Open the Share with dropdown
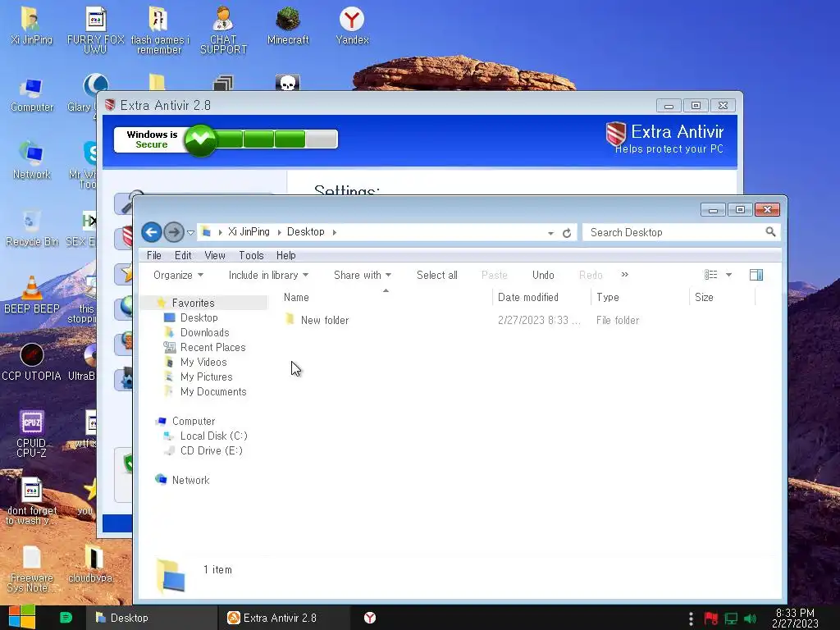Screen dimensions: 840x630 tap(362, 275)
